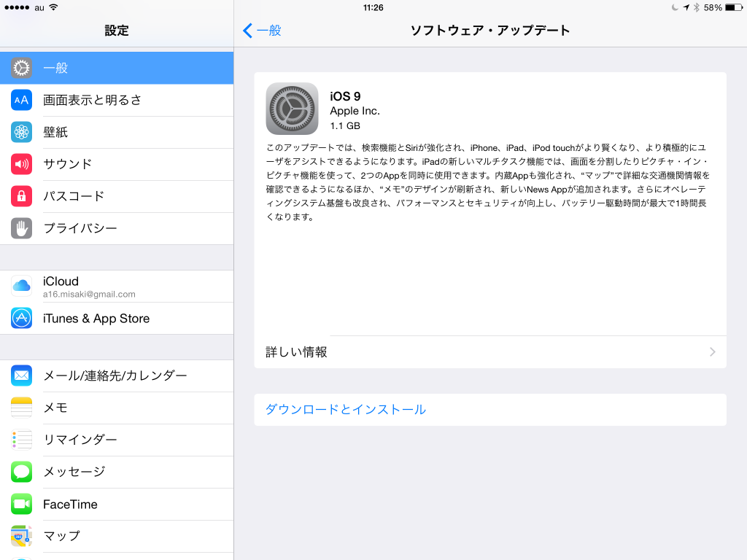This screenshot has height=560, width=747.
Task: Open iCloud account settings row
Action: click(x=117, y=286)
